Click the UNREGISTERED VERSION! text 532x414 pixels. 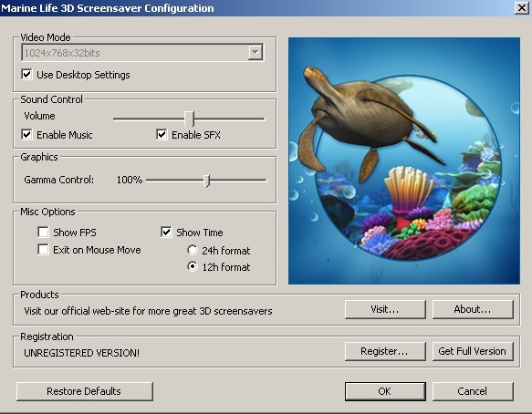pyautogui.click(x=82, y=353)
